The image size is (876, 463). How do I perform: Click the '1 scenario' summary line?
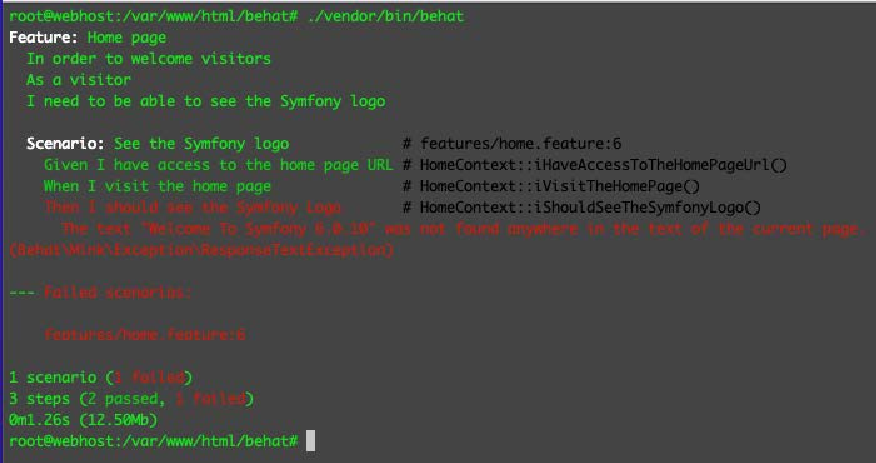click(x=101, y=378)
